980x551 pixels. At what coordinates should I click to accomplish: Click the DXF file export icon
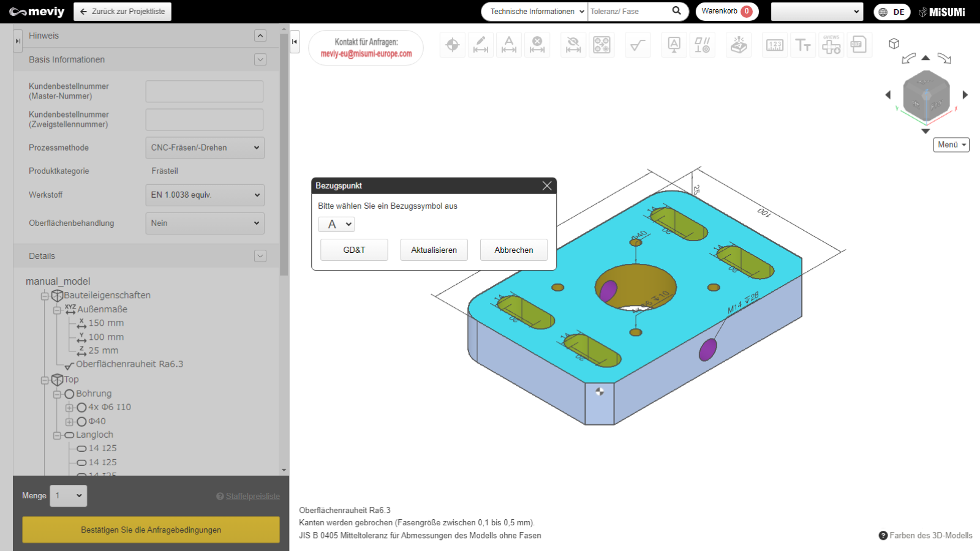coord(859,45)
